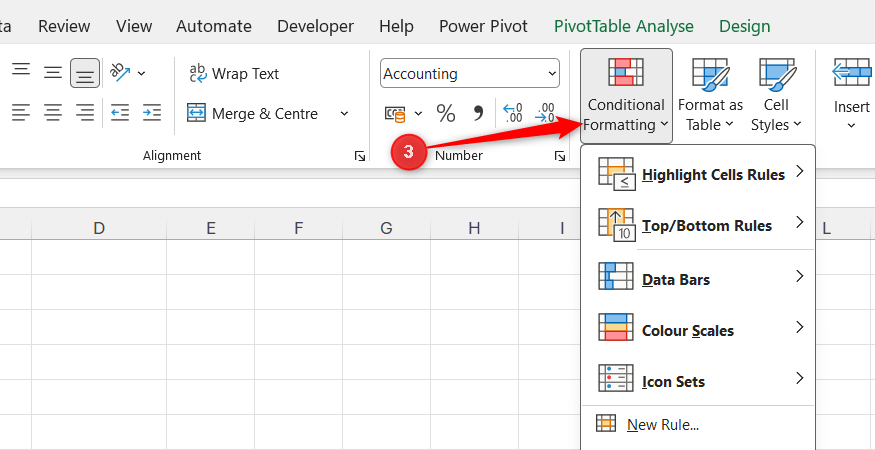This screenshot has width=875, height=450.
Task: Increase indent
Action: pos(152,113)
